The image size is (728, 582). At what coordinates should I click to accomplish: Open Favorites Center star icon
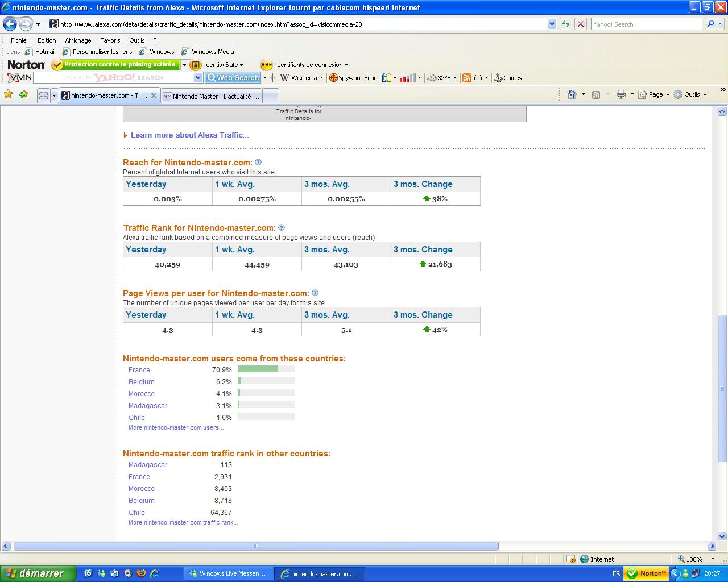(8, 94)
